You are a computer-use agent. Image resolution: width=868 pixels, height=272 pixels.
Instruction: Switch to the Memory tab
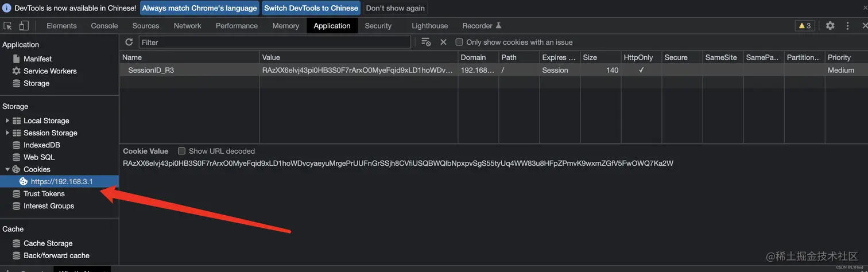pyautogui.click(x=286, y=26)
